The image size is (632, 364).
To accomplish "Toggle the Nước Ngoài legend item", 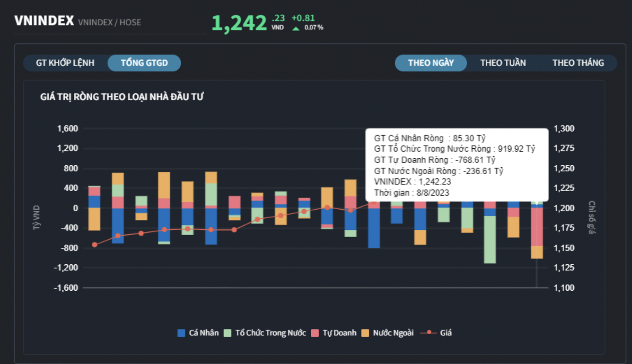I will pyautogui.click(x=388, y=333).
